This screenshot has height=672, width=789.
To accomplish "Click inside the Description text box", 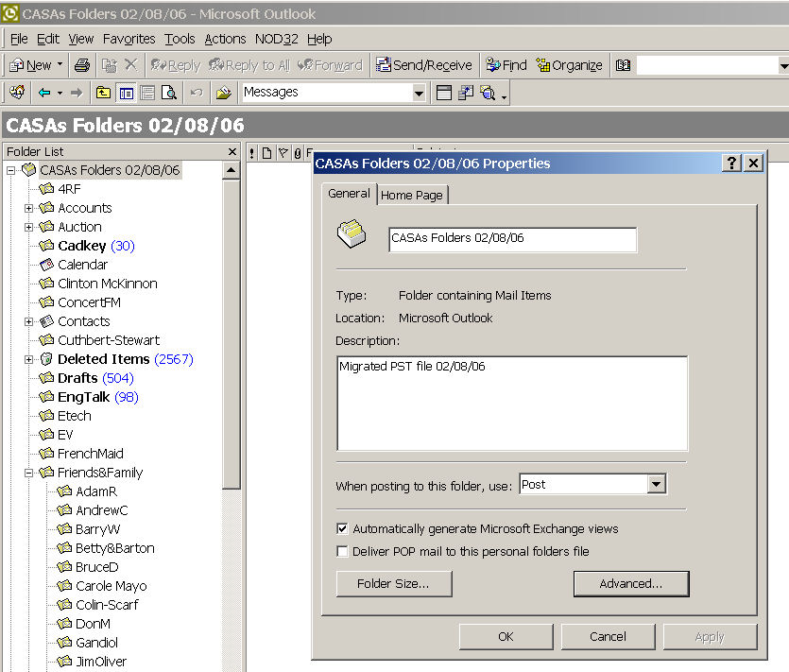I will tap(512, 404).
